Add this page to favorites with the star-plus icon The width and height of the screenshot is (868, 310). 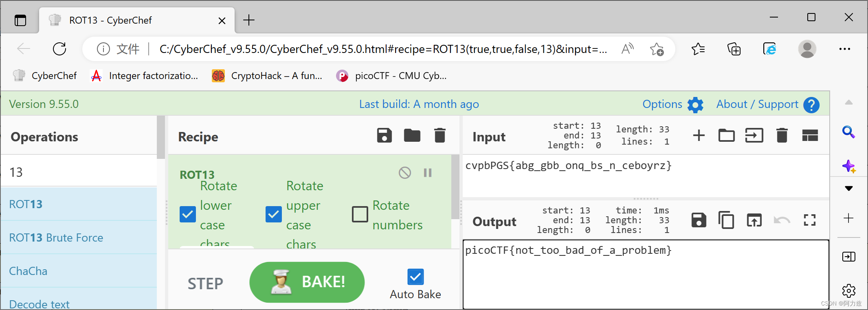click(x=657, y=49)
